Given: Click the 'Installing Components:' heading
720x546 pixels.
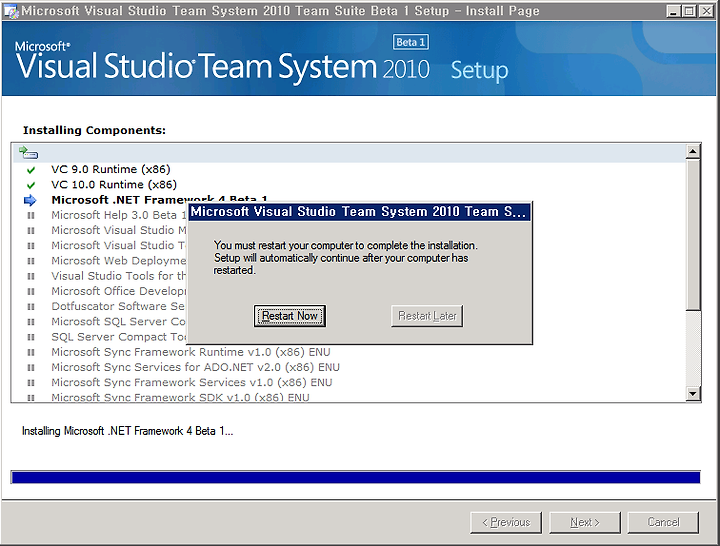Looking at the screenshot, I should tap(94, 130).
